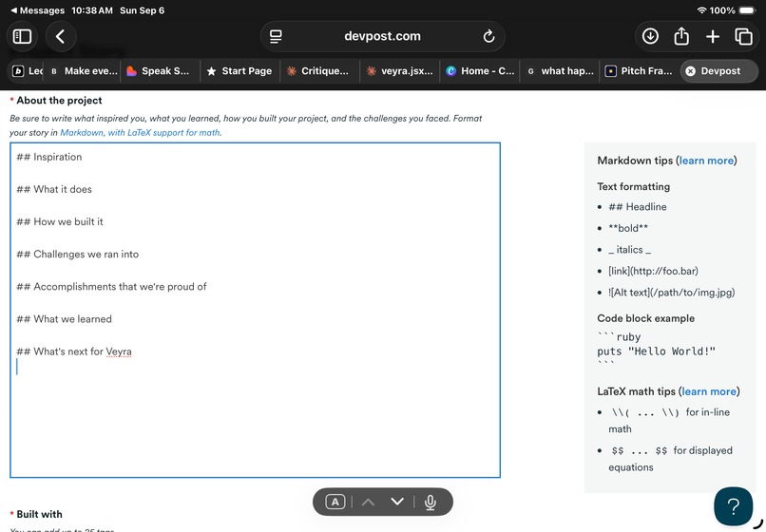The image size is (766, 532).
Task: Click the misspelled word Veyra
Action: [119, 351]
